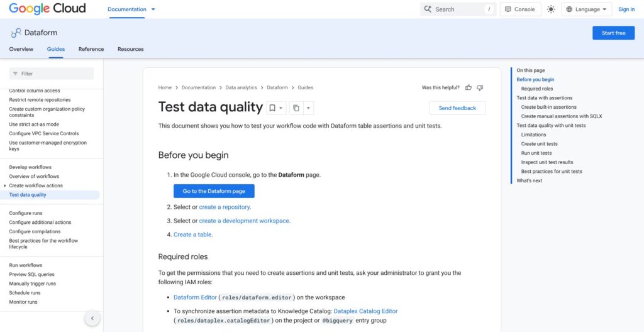
Task: Click the Send feedback button
Action: (x=457, y=108)
